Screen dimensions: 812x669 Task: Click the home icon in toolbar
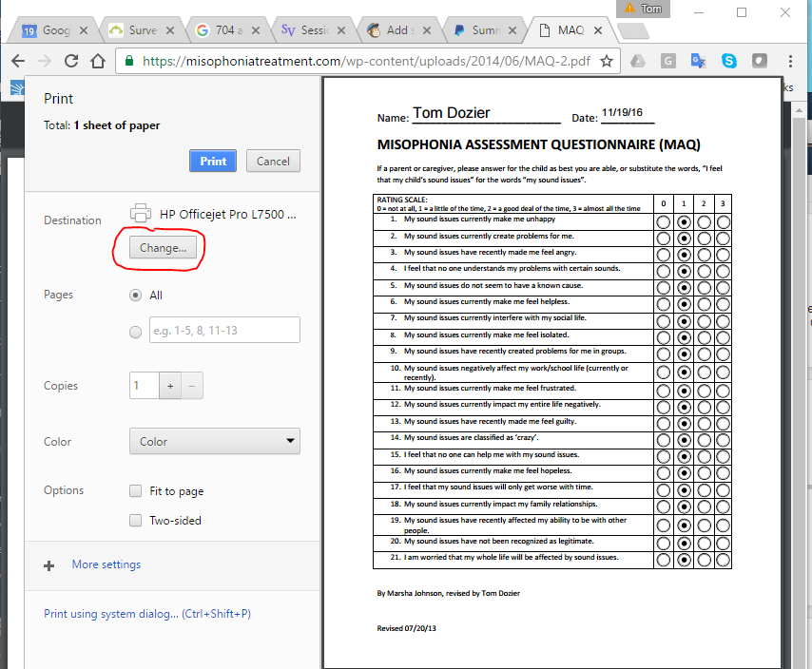coord(98,61)
